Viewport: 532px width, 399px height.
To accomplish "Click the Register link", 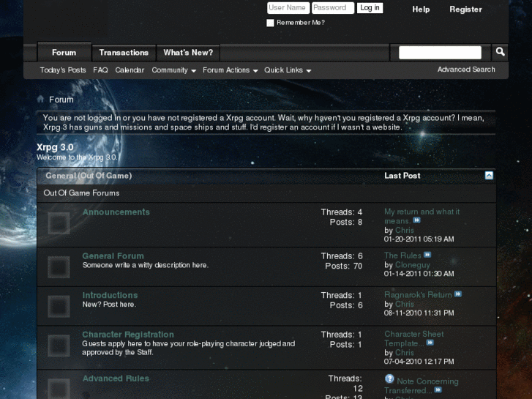I will (466, 10).
